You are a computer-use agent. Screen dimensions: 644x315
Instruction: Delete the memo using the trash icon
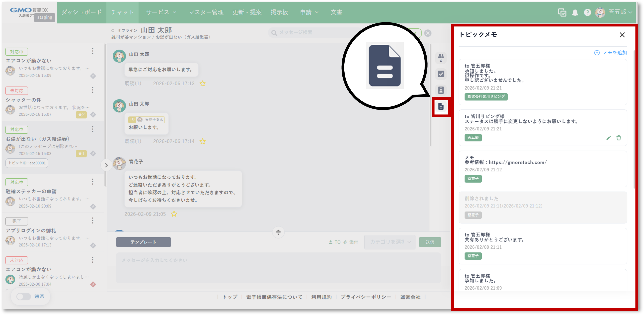pyautogui.click(x=619, y=138)
